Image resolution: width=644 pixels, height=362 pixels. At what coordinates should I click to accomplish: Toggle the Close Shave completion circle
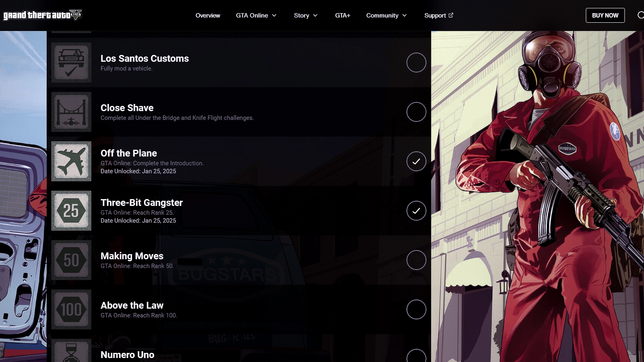416,112
